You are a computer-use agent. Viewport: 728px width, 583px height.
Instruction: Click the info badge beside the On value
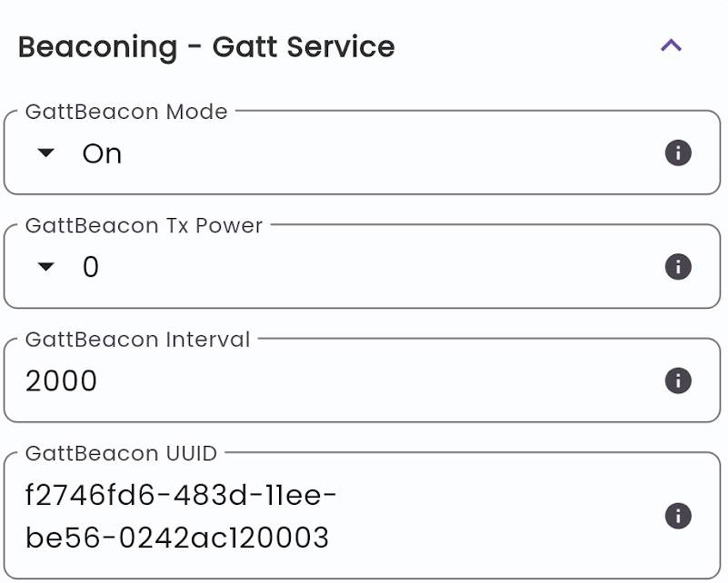(677, 153)
